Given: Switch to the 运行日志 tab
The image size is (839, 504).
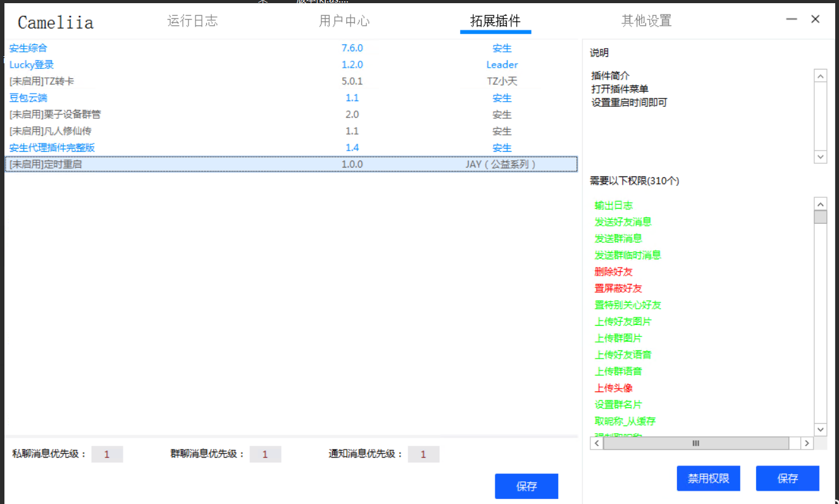Looking at the screenshot, I should (192, 21).
